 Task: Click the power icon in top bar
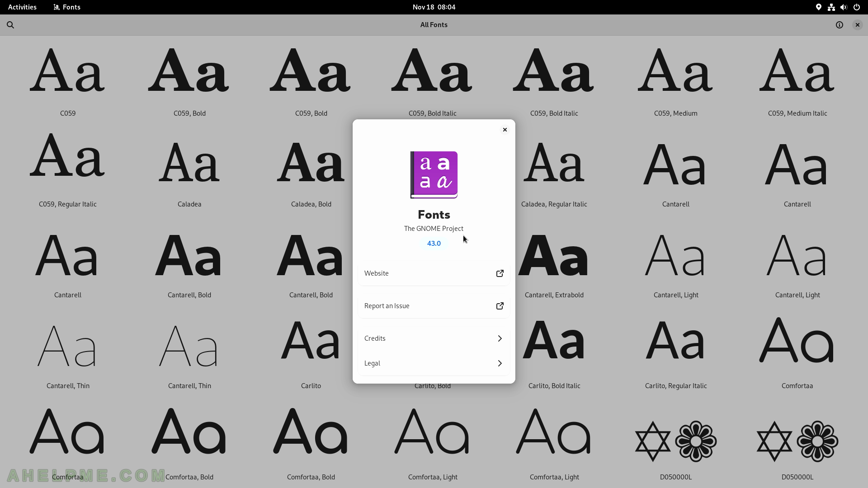(x=857, y=7)
